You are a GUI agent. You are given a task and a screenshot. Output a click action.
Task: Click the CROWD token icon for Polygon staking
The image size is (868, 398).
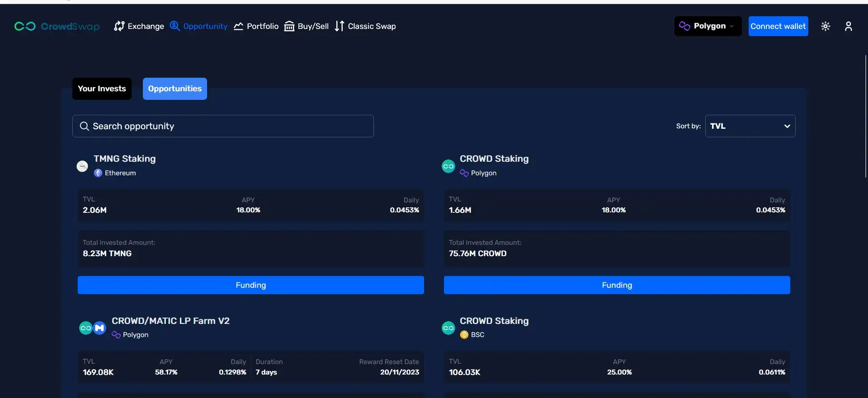tap(448, 166)
